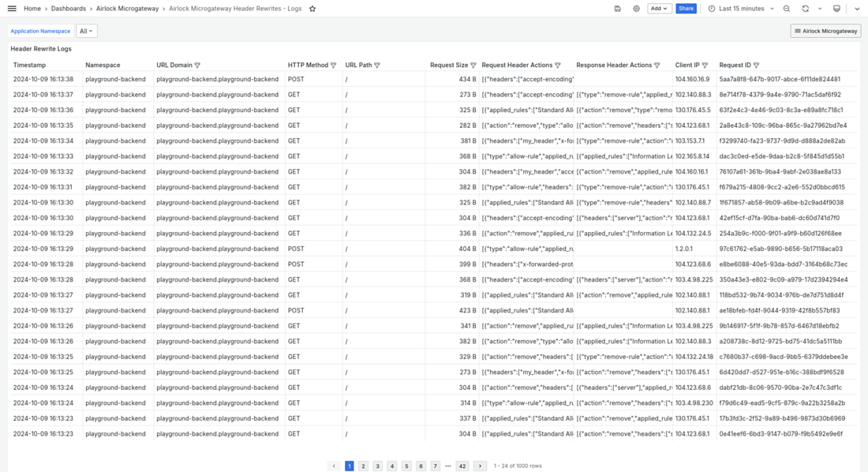This screenshot has width=868, height=472.
Task: Star this dashboard as favorite
Action: click(312, 9)
